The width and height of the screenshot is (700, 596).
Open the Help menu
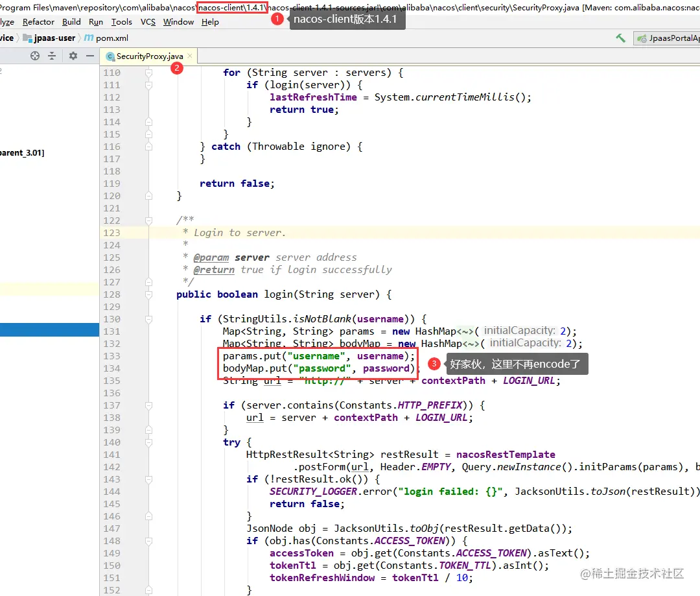[x=210, y=22]
